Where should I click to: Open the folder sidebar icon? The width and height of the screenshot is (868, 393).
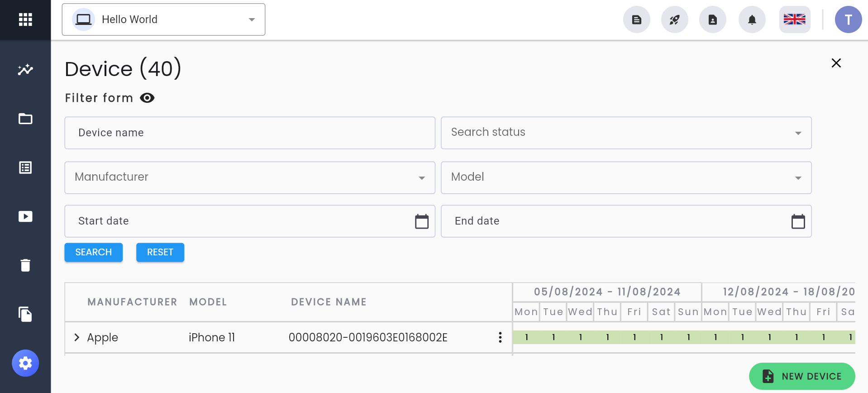(x=25, y=119)
